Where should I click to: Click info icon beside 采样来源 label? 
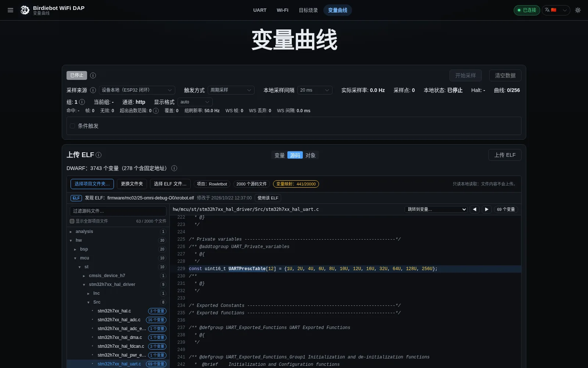93,90
